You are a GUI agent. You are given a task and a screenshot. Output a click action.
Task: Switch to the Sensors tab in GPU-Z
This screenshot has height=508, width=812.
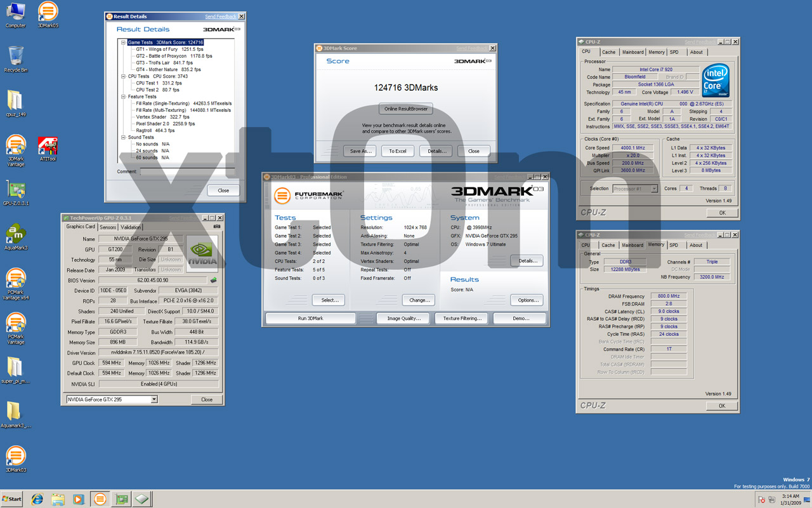108,227
